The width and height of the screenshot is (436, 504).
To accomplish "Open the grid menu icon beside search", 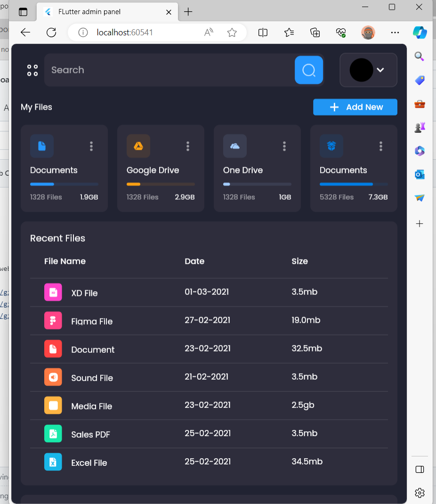I will (32, 70).
